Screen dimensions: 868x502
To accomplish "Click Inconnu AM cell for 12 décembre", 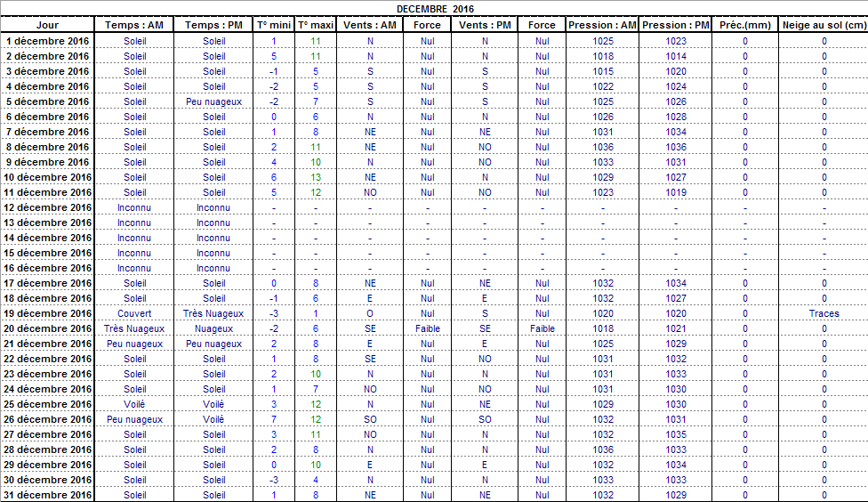I will pos(134,207).
